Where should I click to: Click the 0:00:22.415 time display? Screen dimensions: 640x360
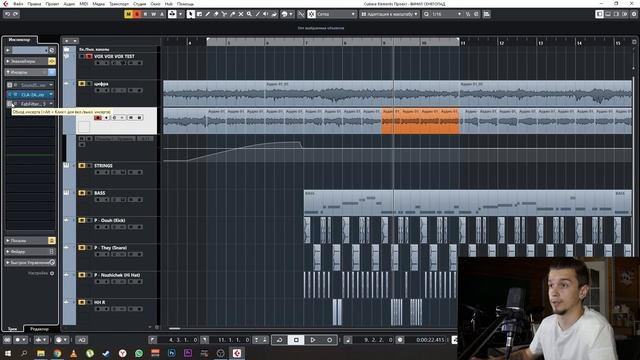[430, 340]
